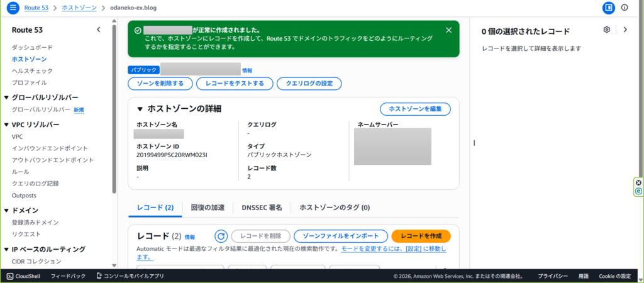Image resolution: width=644 pixels, height=283 pixels.
Task: Click the refresh records icon
Action: pos(221,236)
